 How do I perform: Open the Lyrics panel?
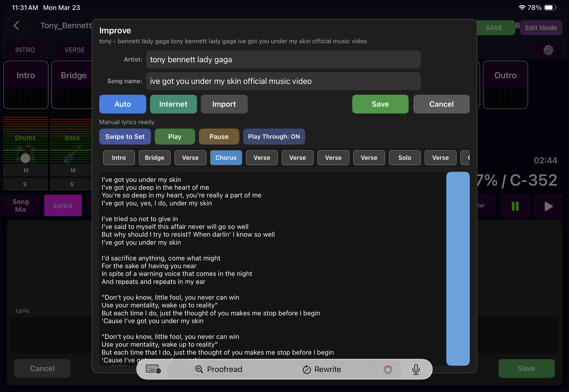pyautogui.click(x=63, y=205)
